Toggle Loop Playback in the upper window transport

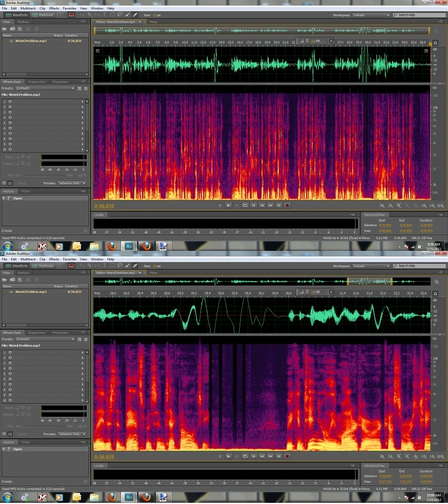tap(245, 206)
